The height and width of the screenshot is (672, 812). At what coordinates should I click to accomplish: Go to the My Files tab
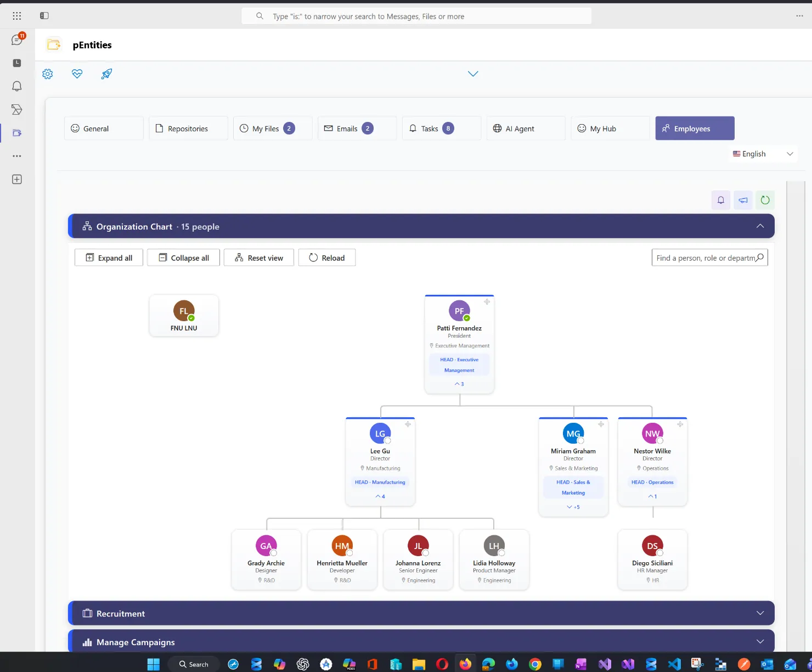273,128
